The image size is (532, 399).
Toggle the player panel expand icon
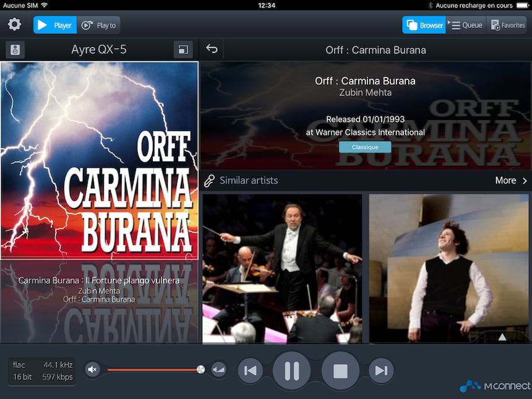click(183, 50)
